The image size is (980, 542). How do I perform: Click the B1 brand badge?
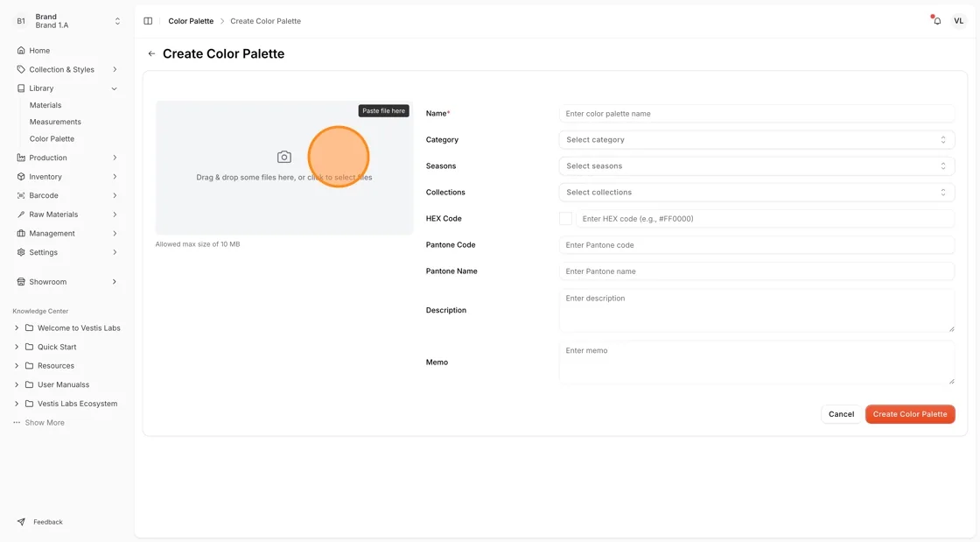click(x=21, y=21)
